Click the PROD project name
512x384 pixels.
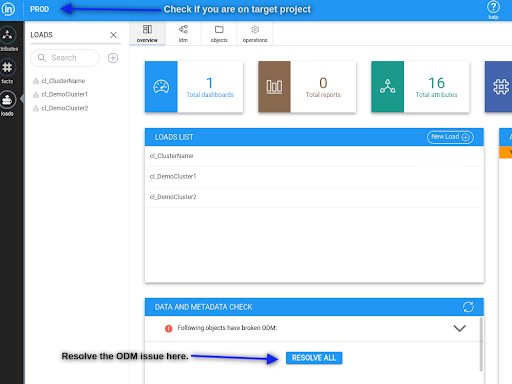point(39,9)
